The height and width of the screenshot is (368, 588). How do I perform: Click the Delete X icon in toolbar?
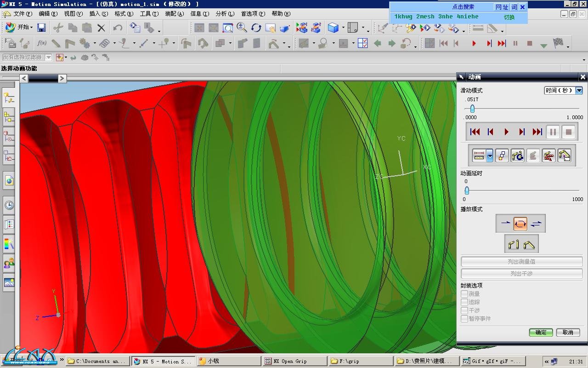tap(101, 28)
